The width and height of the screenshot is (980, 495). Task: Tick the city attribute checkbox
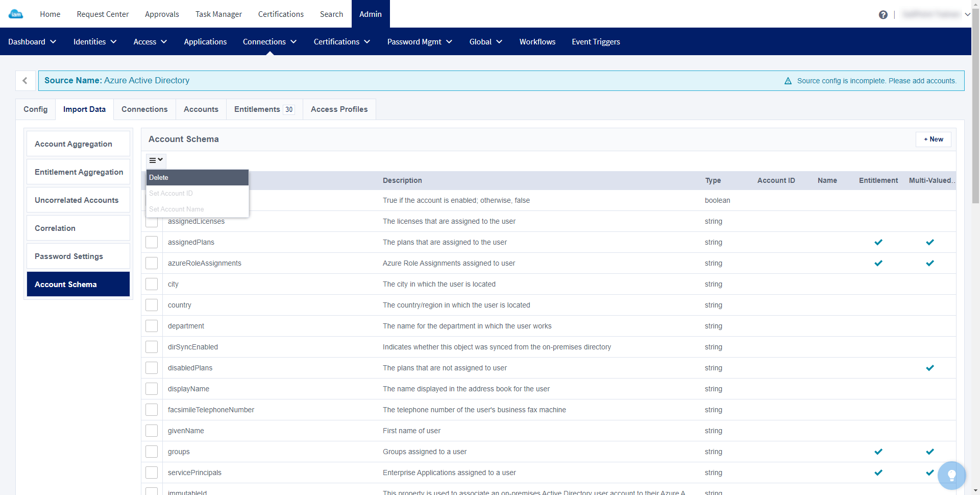pos(152,284)
